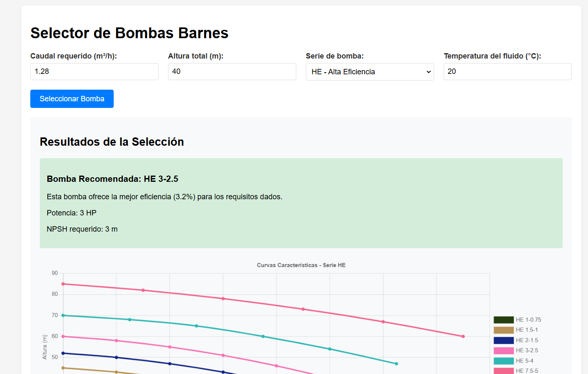Toggle HE 3-2.5 legend color swatch
The image size is (588, 374).
click(x=503, y=351)
